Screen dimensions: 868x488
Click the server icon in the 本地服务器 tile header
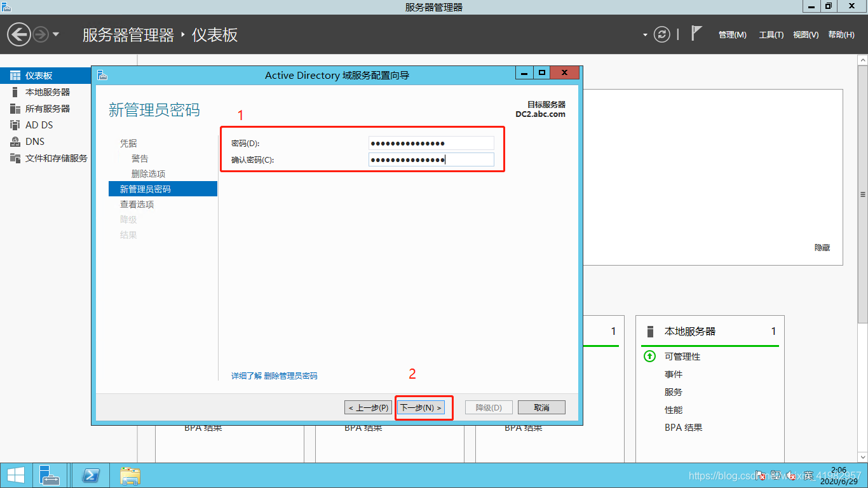650,331
